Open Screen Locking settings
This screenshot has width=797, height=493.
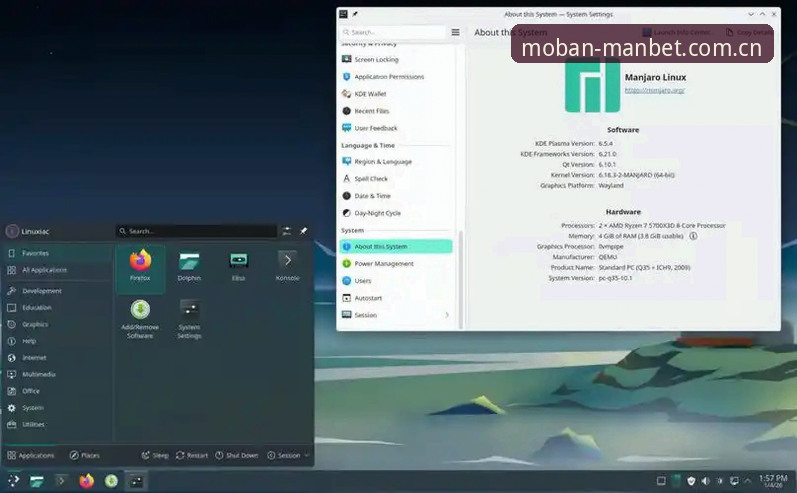pos(396,59)
